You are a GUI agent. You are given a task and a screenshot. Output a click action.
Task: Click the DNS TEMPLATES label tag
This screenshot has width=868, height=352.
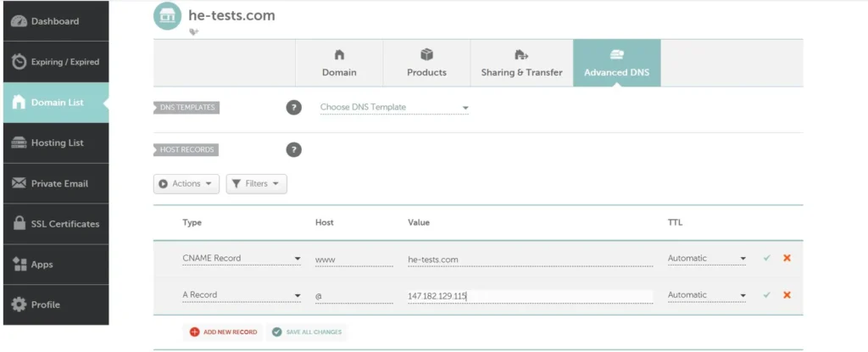186,108
